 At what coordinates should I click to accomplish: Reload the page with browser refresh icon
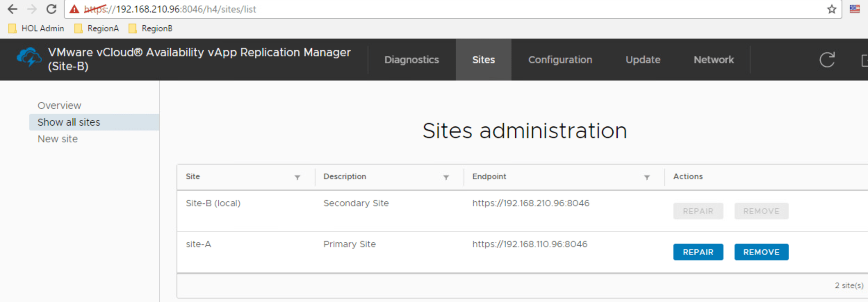(51, 9)
